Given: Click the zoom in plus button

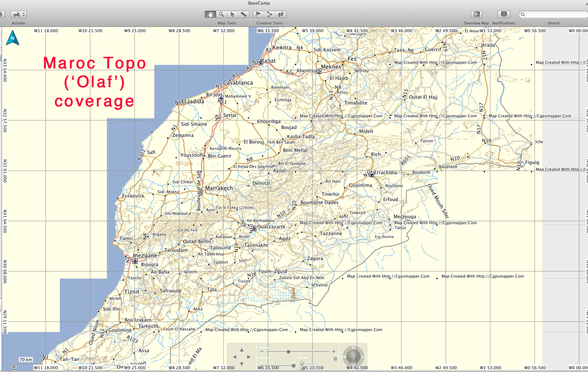Looking at the screenshot, I should (x=334, y=352).
